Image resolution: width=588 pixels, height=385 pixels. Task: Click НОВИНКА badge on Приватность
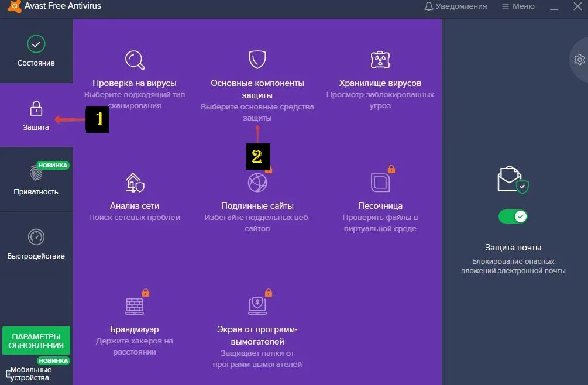[53, 166]
